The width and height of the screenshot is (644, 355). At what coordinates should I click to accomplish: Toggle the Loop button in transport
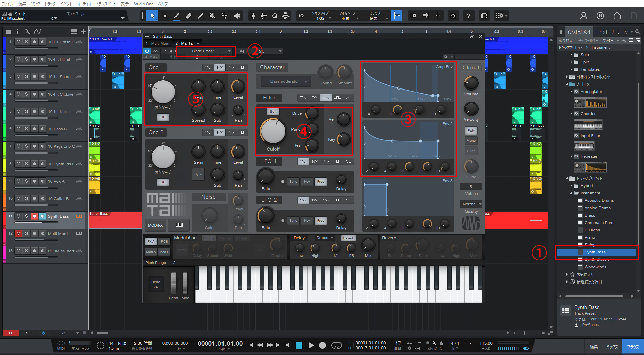tap(336, 345)
